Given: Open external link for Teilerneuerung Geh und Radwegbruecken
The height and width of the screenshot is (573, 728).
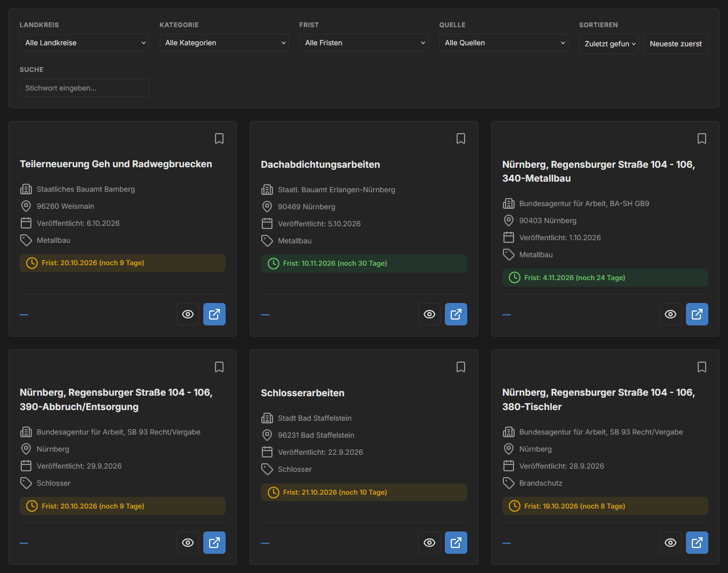Looking at the screenshot, I should [x=214, y=314].
